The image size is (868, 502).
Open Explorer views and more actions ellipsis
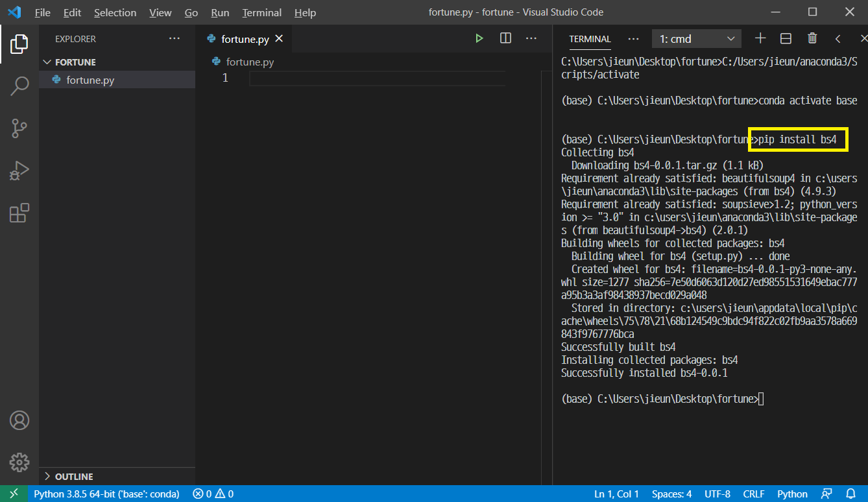(x=175, y=39)
